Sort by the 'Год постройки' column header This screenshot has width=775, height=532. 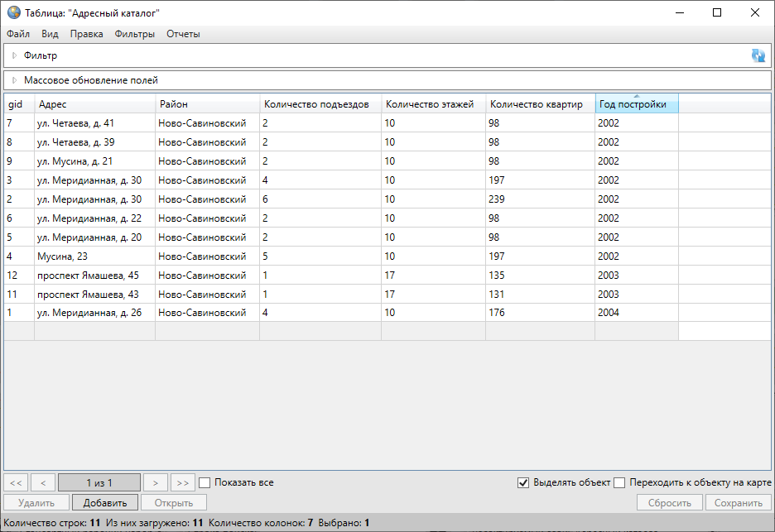click(635, 104)
